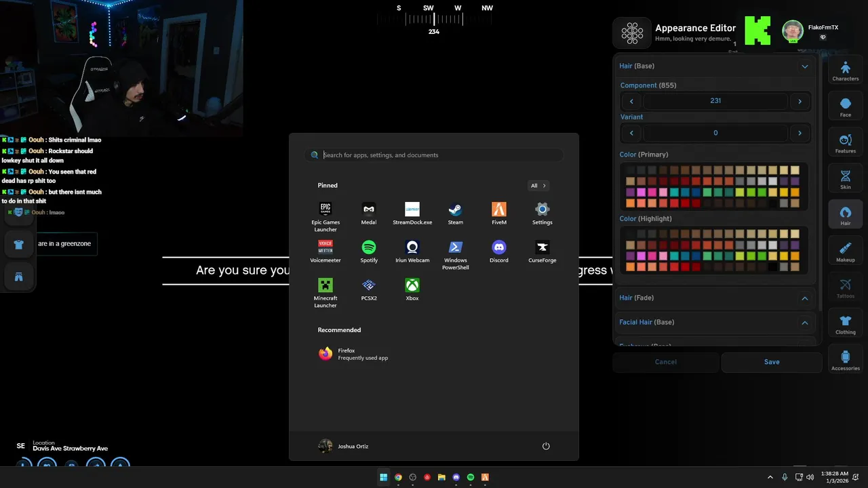Open the Xbox app

click(x=412, y=289)
